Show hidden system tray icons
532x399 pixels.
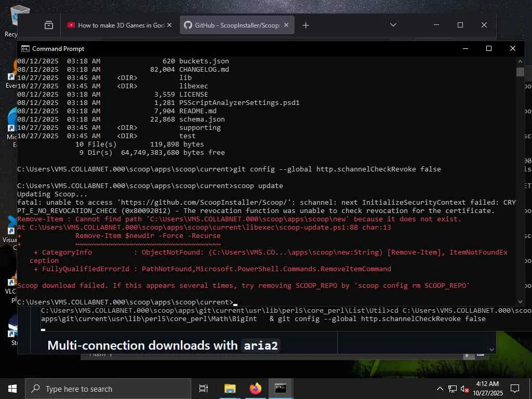[440, 389]
